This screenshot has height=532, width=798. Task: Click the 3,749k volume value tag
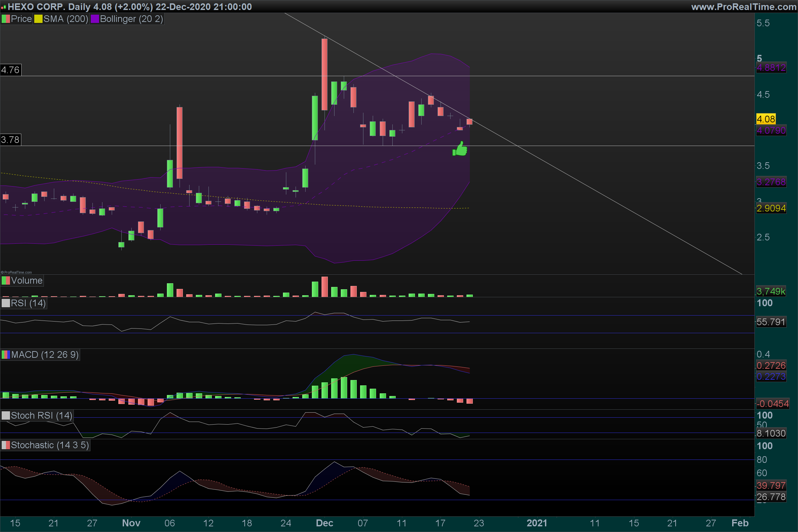(770, 291)
